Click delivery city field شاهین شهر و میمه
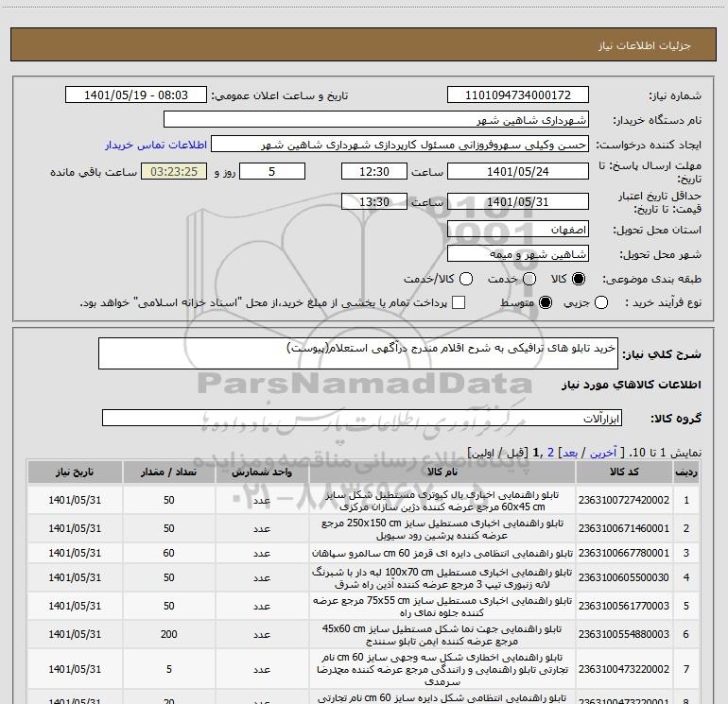This screenshot has width=728, height=704. tap(518, 254)
